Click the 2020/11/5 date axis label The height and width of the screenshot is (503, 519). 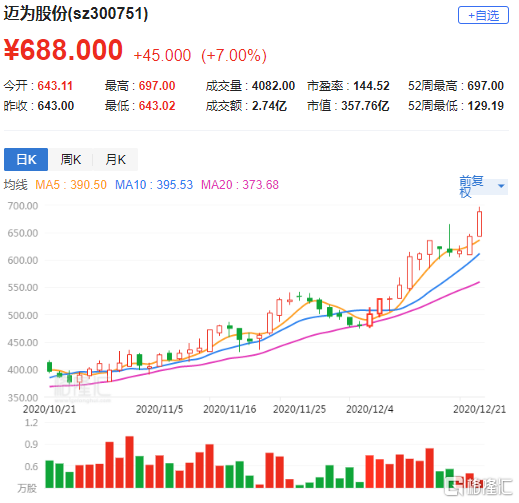(159, 409)
